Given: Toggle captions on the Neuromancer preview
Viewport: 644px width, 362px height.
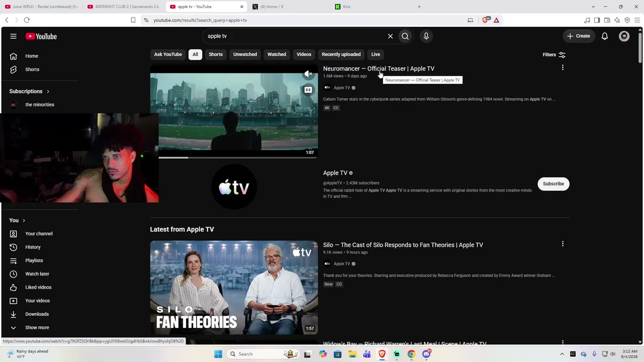Looking at the screenshot, I should point(308,90).
